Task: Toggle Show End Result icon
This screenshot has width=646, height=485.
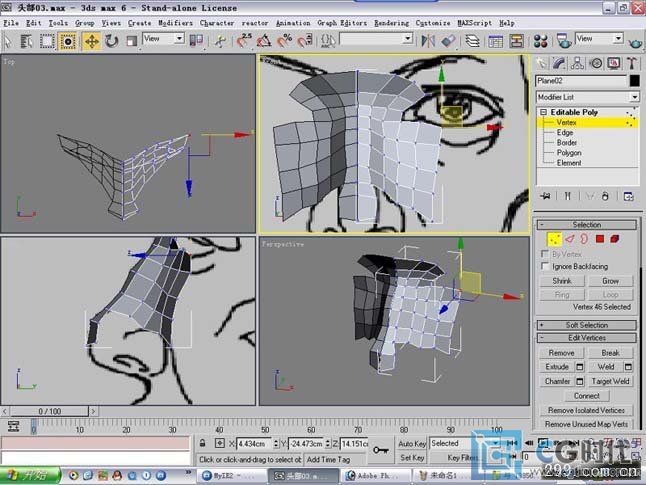Action: click(567, 196)
